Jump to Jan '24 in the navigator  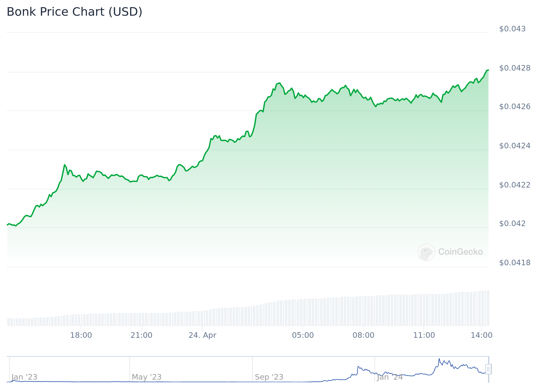click(x=390, y=377)
